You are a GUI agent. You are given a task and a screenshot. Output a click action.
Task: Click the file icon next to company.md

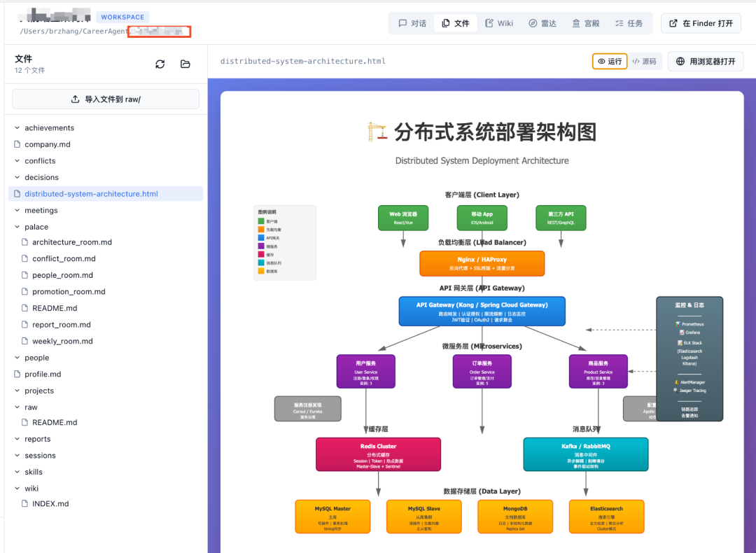(x=17, y=144)
